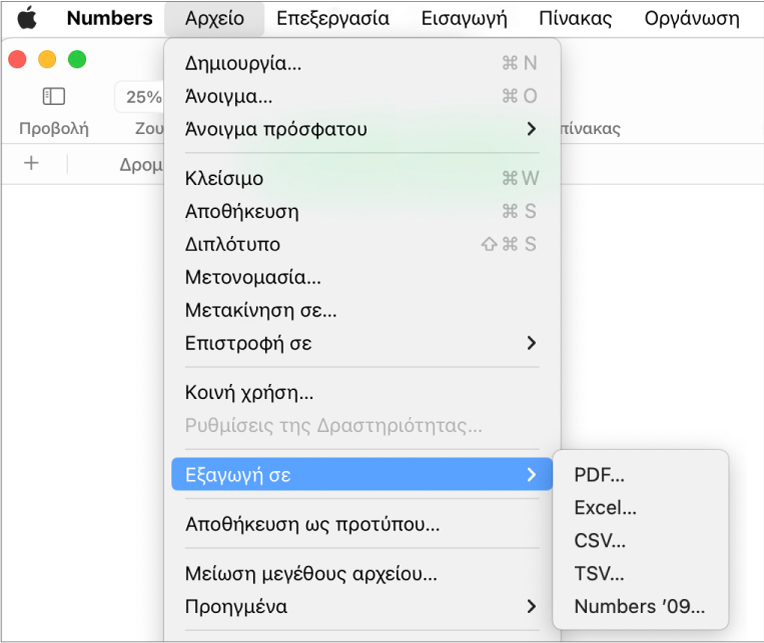Screen dimensions: 764x643
Task: Click the highlighted Εξαγωγή σε item
Action: pos(362,474)
